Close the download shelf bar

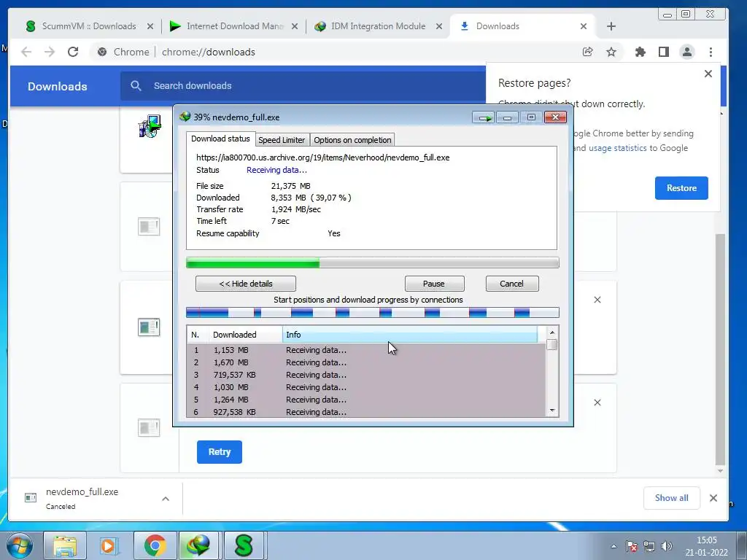[x=713, y=498]
